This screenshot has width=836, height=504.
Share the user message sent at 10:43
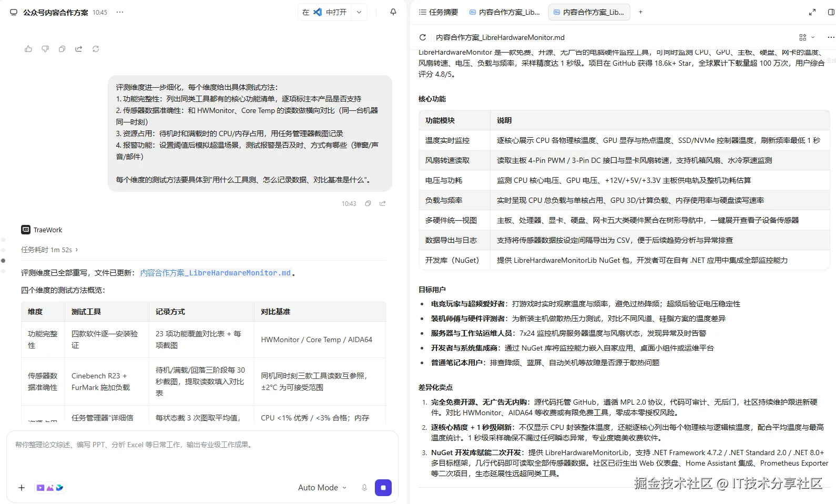383,203
